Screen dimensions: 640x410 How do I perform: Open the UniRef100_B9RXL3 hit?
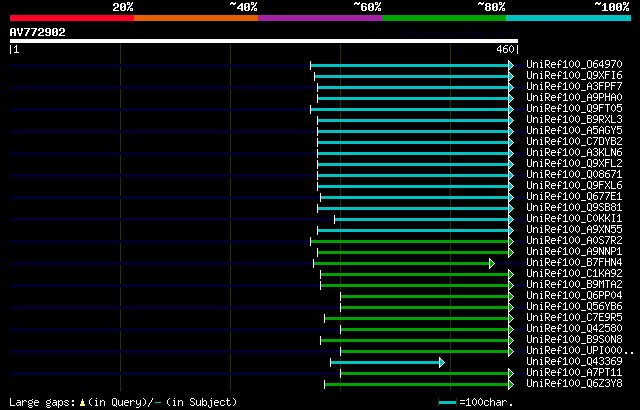[574, 120]
